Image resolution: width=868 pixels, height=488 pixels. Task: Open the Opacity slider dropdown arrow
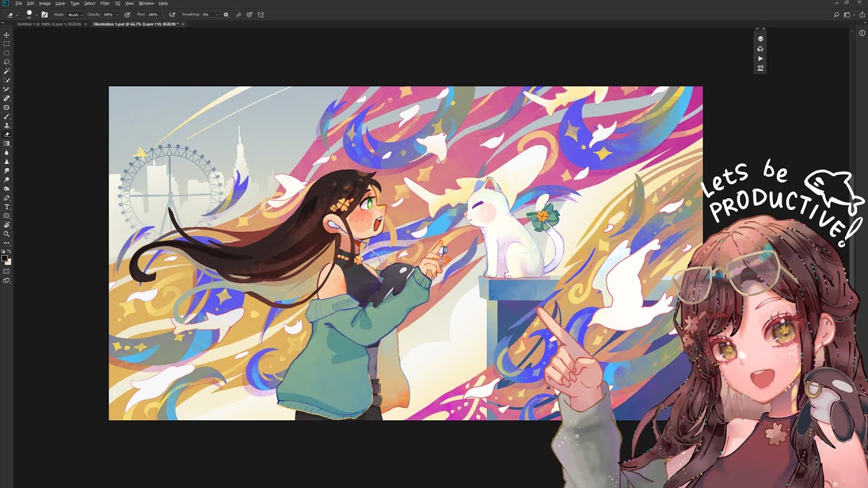(x=117, y=14)
